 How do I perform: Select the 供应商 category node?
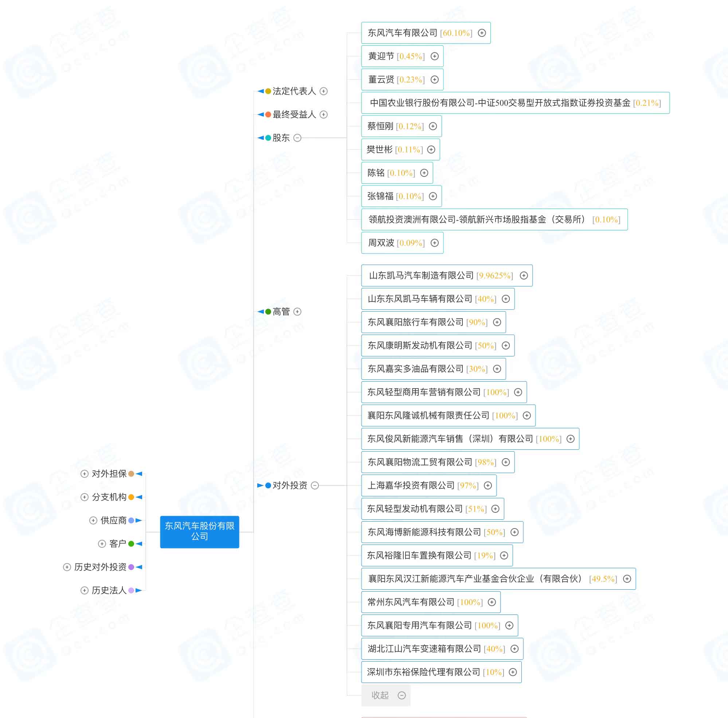click(113, 520)
